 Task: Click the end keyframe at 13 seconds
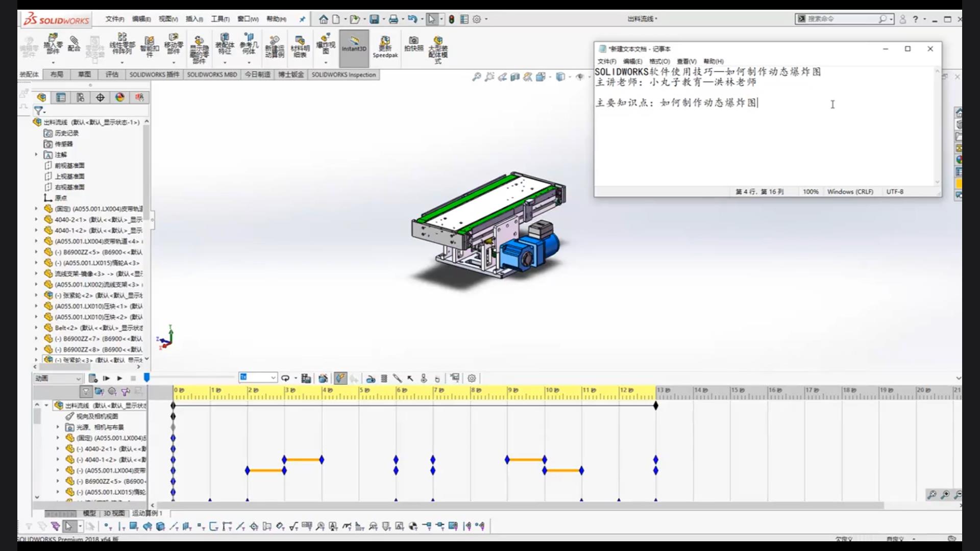[x=655, y=406]
